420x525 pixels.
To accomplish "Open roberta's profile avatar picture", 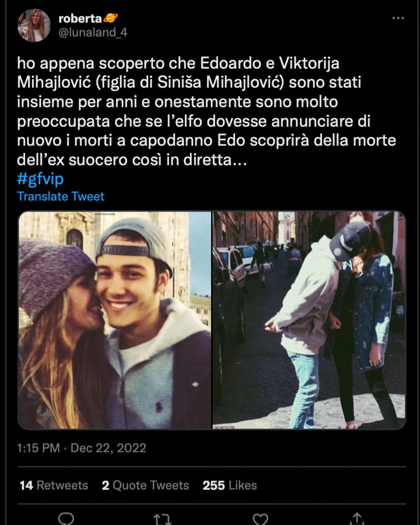I will (34, 25).
